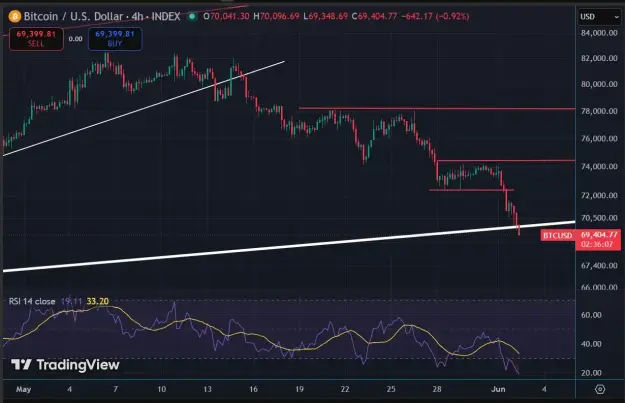625x403 pixels.
Task: Click the Bitcoin / U.S. Dollar symbol title
Action: 73,16
